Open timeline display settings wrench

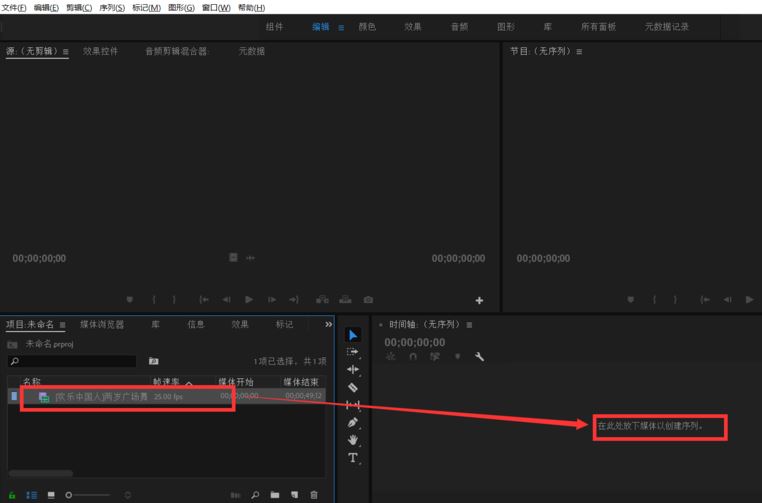[x=479, y=357]
